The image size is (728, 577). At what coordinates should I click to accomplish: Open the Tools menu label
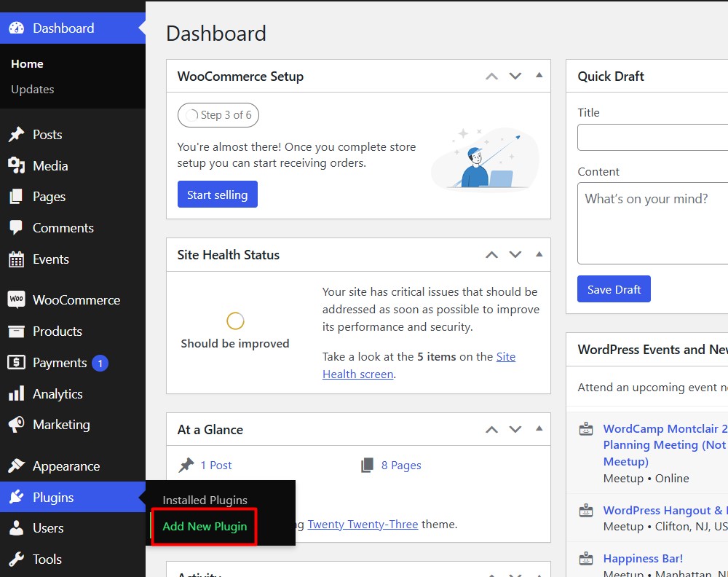[x=47, y=560]
